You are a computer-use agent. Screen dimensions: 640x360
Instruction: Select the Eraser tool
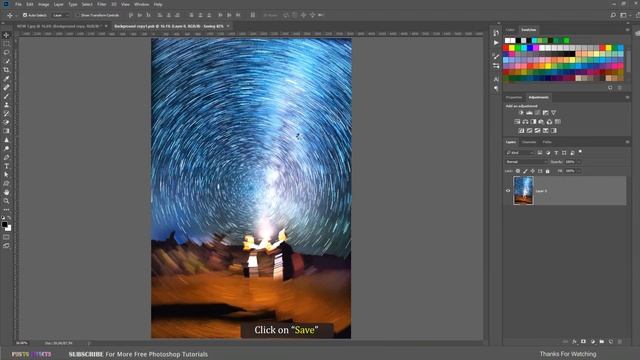pos(6,122)
